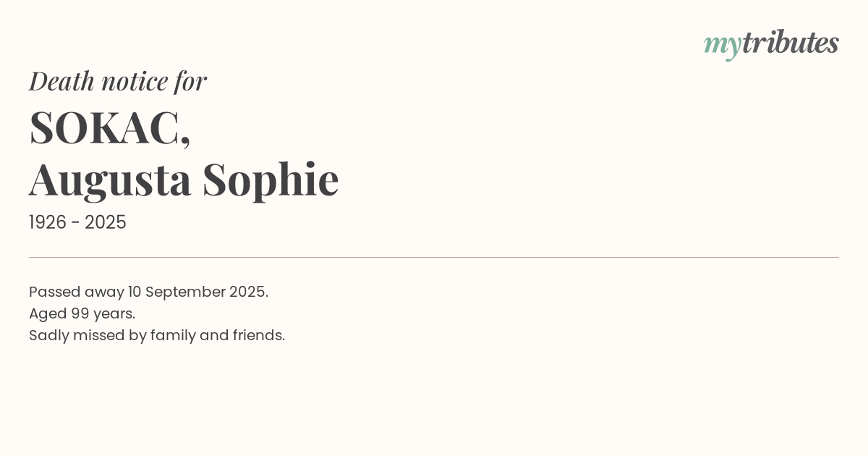
Task: Click the middle name Sophie
Action: [x=271, y=179]
